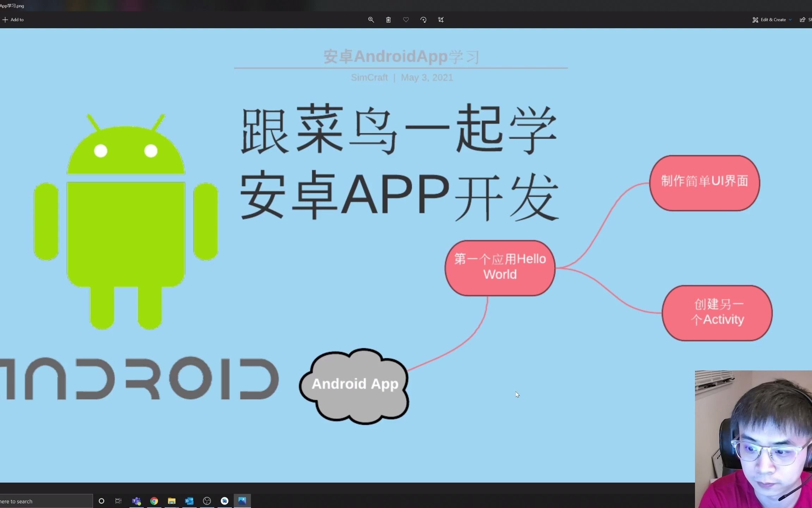
Task: Mark photo as favorite with heart icon
Action: point(406,20)
